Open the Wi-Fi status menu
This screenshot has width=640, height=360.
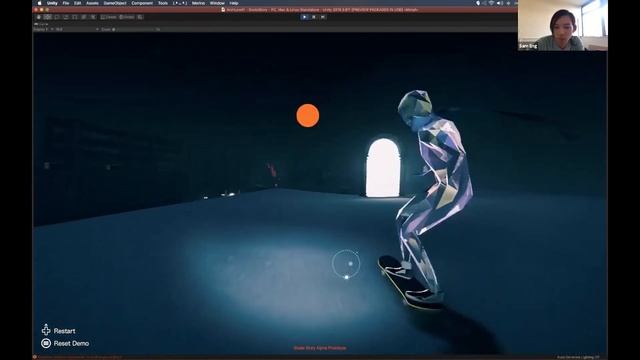491,3
